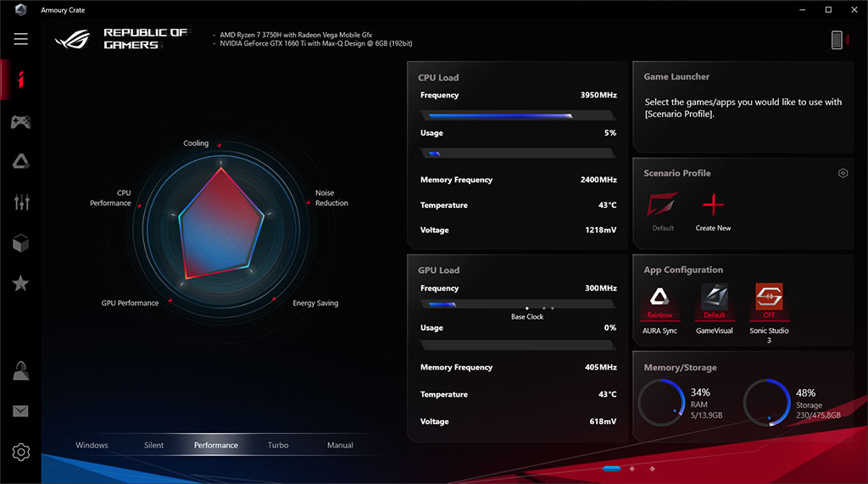The height and width of the screenshot is (484, 868).
Task: Click the device phone icon at top right
Action: [x=837, y=40]
